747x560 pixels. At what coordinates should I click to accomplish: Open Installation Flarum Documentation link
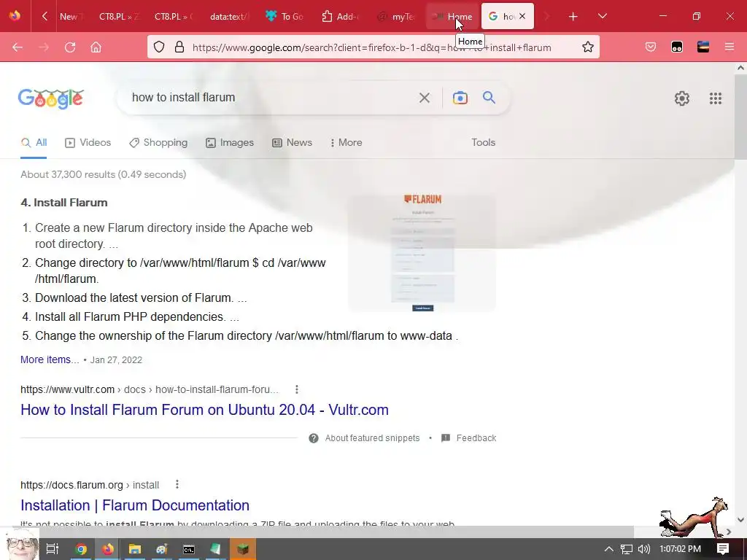point(135,505)
